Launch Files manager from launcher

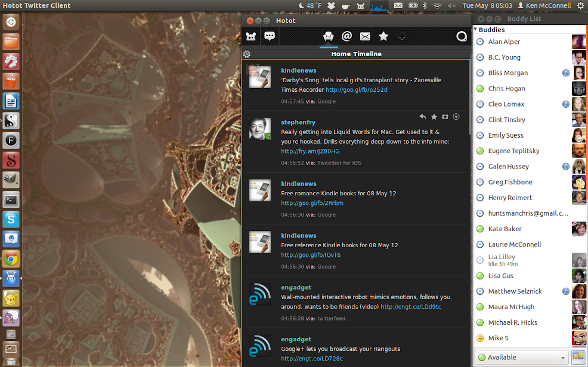pos(11,42)
